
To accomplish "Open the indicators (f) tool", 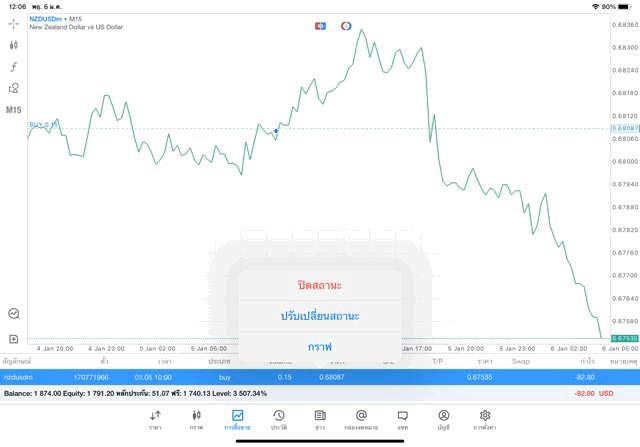I will point(14,66).
